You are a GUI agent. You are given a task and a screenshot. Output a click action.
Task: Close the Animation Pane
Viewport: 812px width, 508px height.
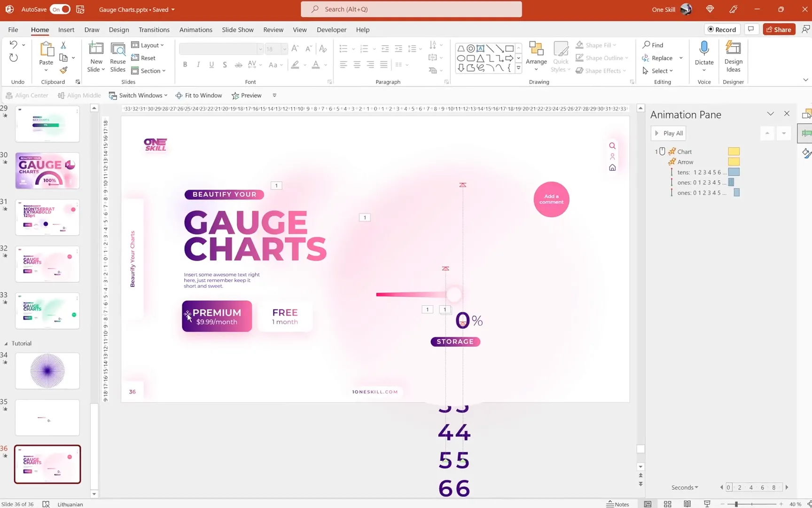(787, 113)
